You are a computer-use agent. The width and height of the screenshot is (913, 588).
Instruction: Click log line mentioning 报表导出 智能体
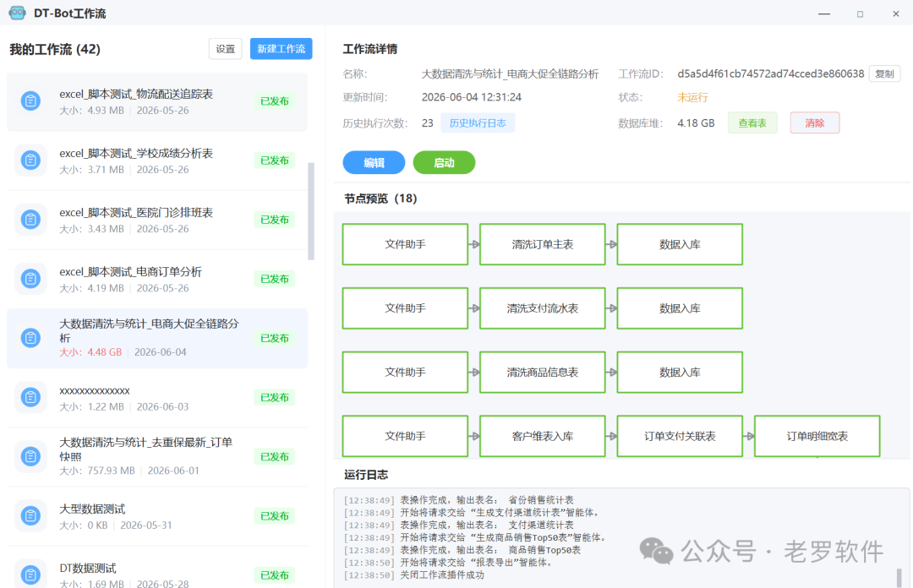pyautogui.click(x=448, y=563)
